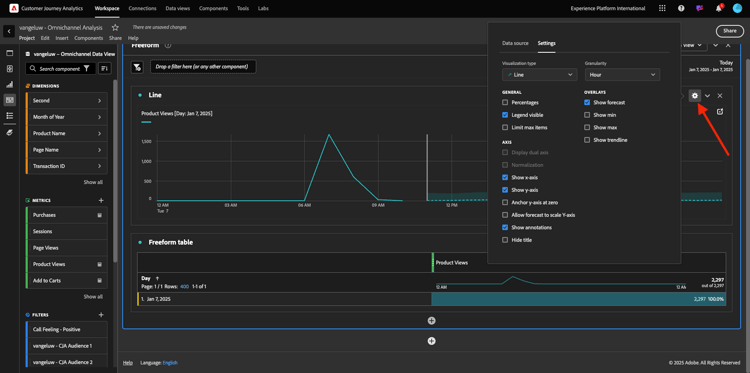
Task: Enable the Show trendline checkbox
Action: point(587,140)
